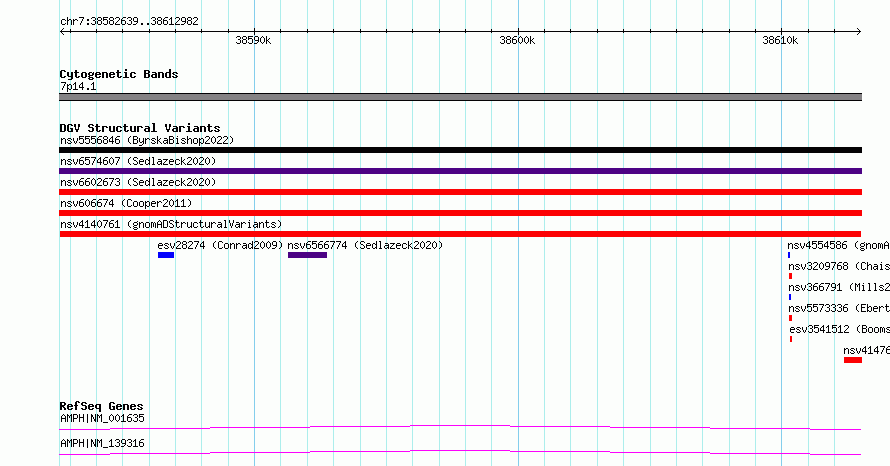Open nsv6566774 (Sedlazeck2020) label
Viewport: 890px width, 466px height.
tap(365, 245)
